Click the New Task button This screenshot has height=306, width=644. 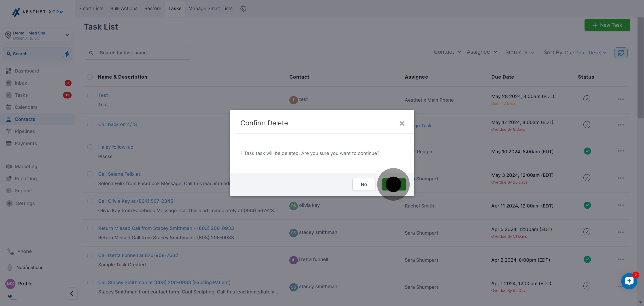[x=607, y=25]
